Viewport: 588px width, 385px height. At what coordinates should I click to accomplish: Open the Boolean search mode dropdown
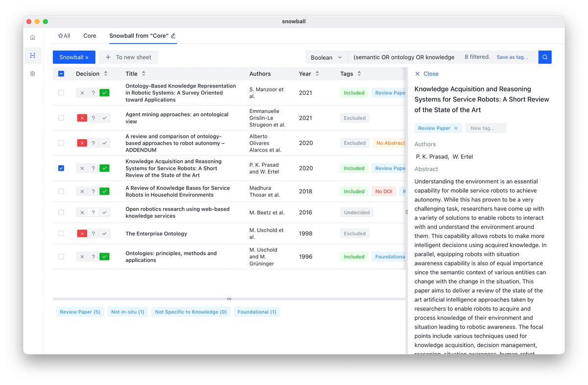(x=326, y=57)
